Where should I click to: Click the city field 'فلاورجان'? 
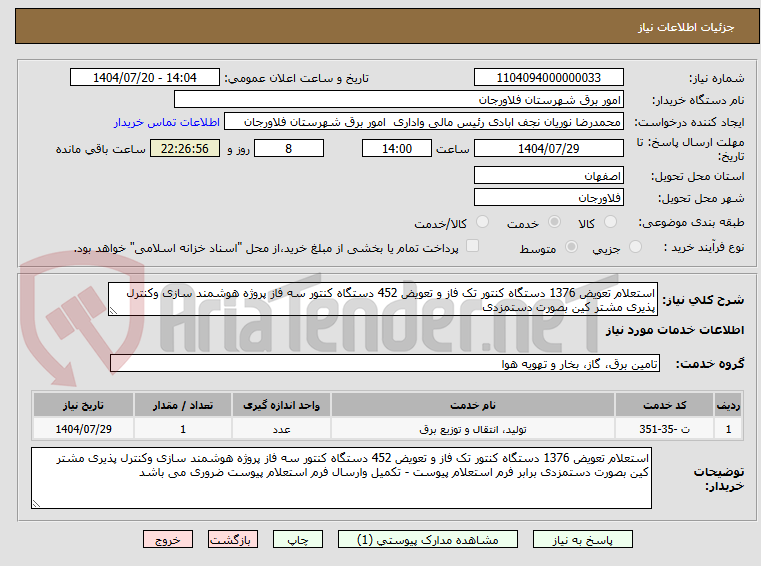click(x=548, y=198)
